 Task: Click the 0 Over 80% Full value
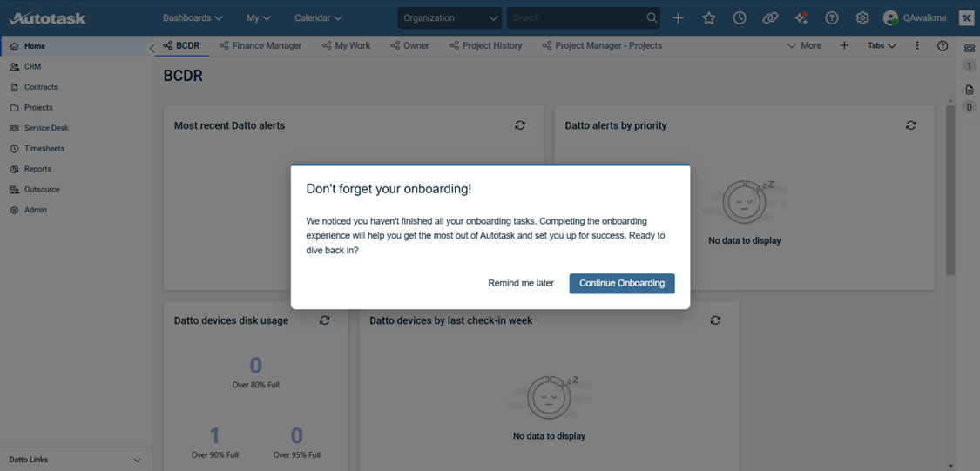[x=255, y=366]
